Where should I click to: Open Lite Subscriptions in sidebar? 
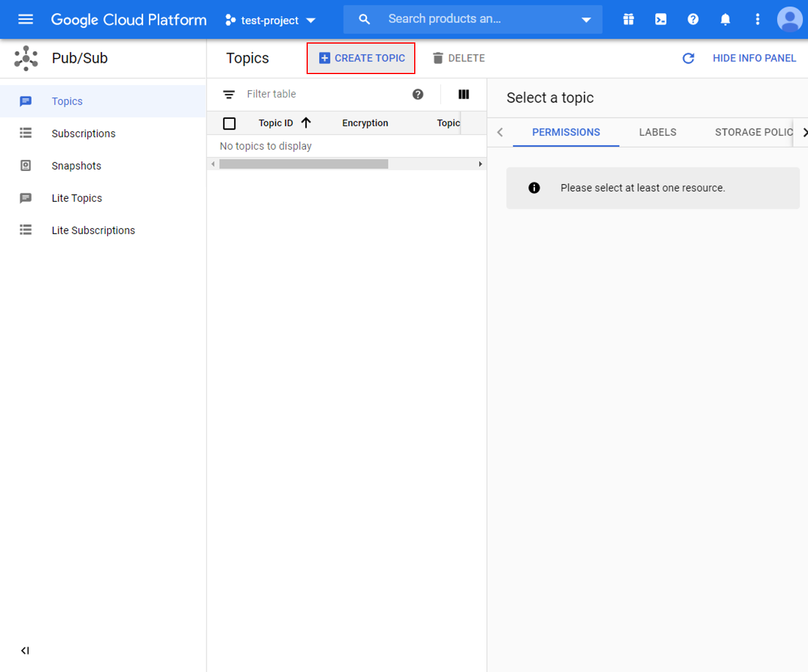point(103,231)
